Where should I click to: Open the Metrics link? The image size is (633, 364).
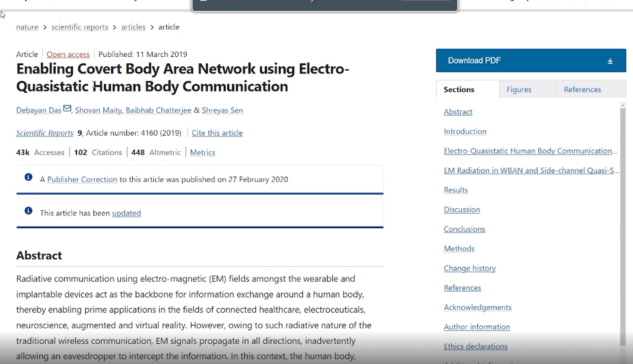click(x=203, y=152)
